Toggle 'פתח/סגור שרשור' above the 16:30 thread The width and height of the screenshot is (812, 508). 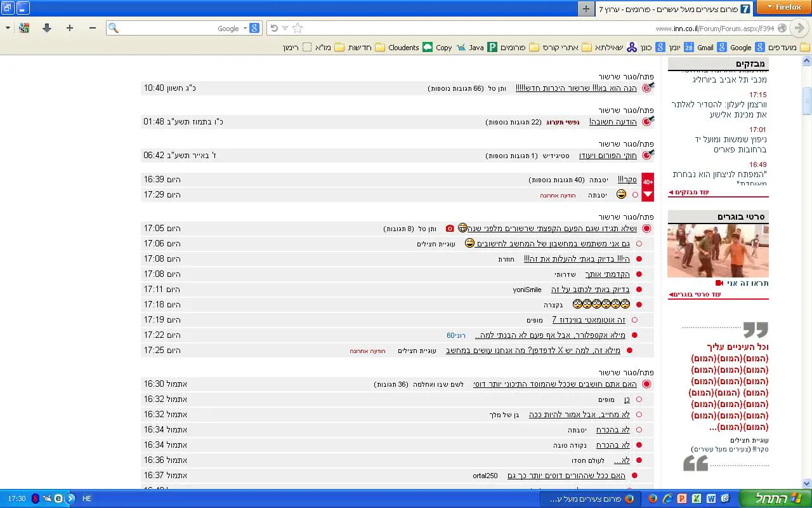point(626,373)
